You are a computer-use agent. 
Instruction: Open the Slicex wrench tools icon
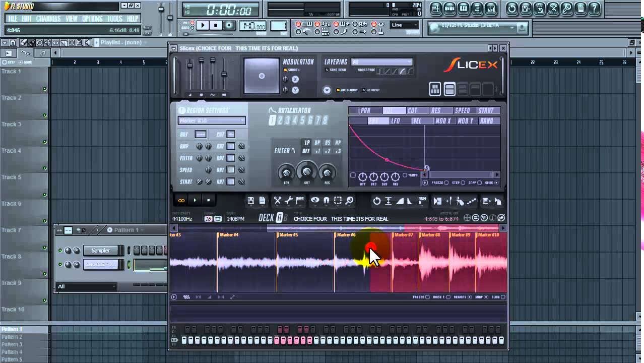point(288,201)
